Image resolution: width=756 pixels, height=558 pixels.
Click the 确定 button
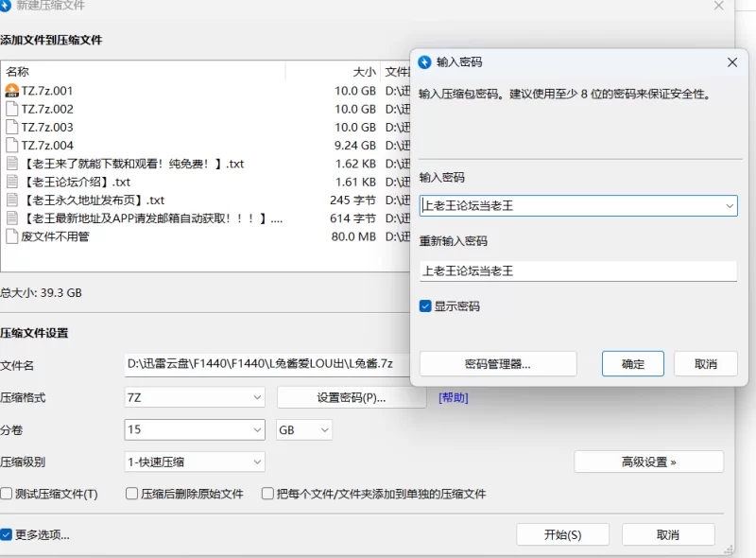633,364
